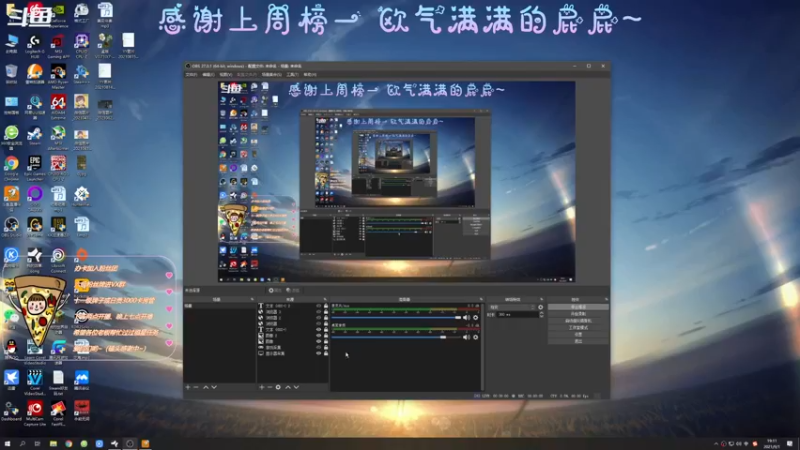Open QQ penguin desktop icon
This screenshot has width=800, height=450.
11,348
